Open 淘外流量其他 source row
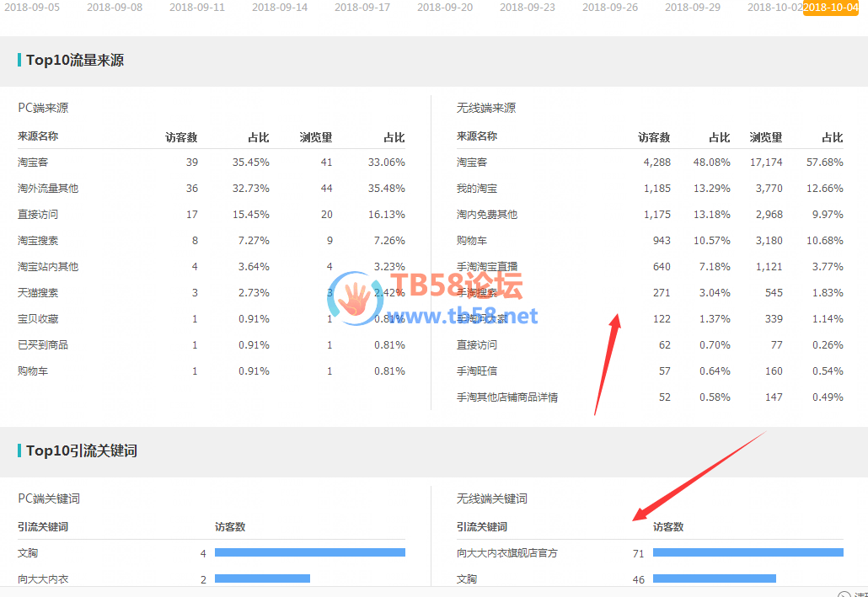This screenshot has height=597, width=868. click(x=48, y=189)
